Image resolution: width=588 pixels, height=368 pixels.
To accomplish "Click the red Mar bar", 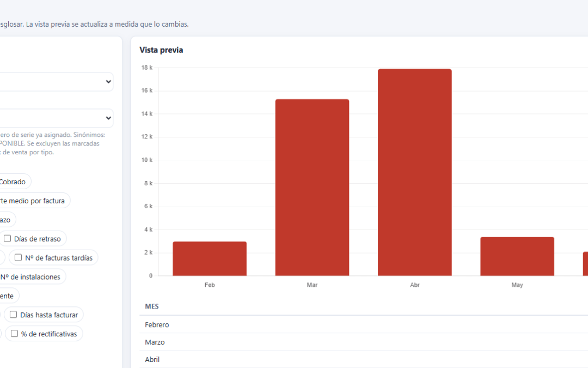I will pos(312,188).
